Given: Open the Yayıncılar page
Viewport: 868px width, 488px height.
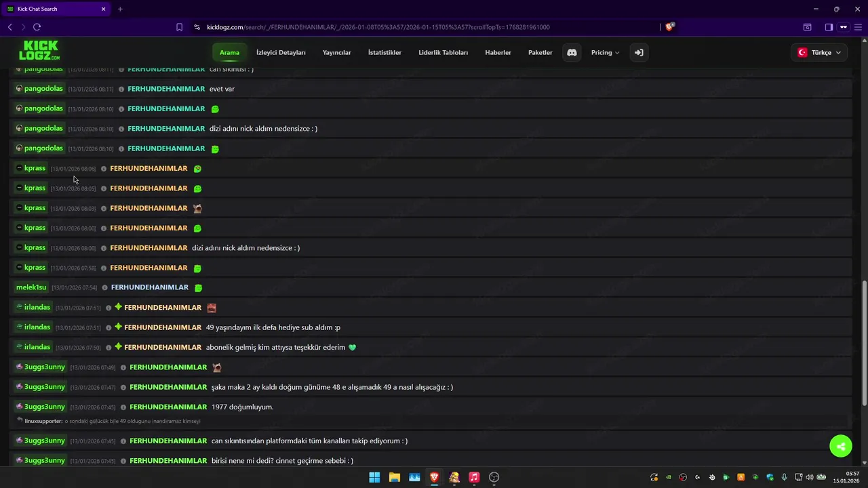Looking at the screenshot, I should click(x=337, y=52).
